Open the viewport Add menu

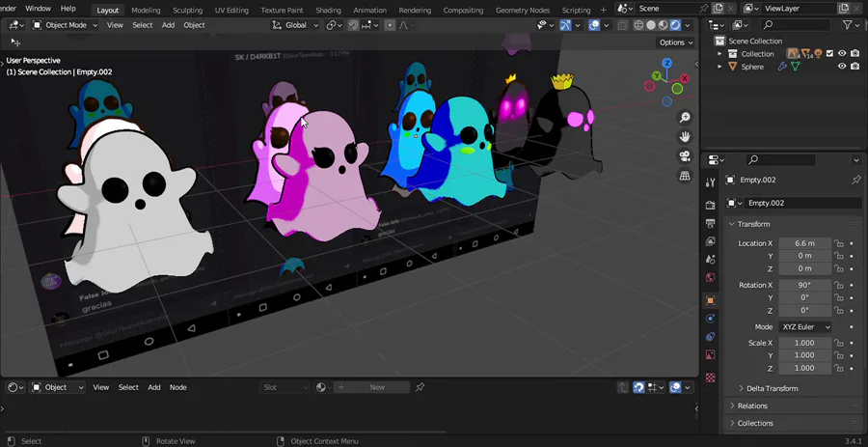tap(168, 25)
